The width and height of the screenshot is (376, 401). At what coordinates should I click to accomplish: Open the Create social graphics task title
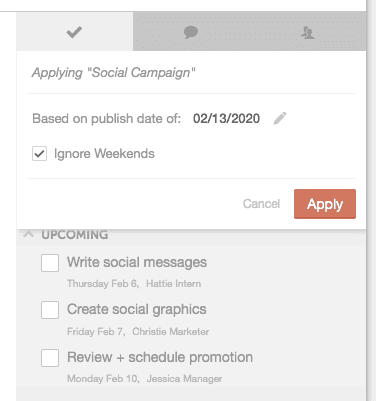[137, 310]
